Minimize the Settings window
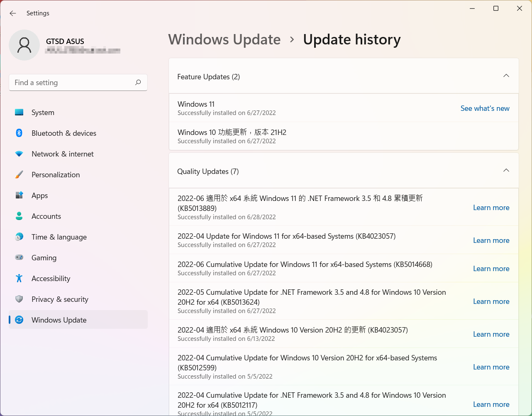 click(472, 8)
